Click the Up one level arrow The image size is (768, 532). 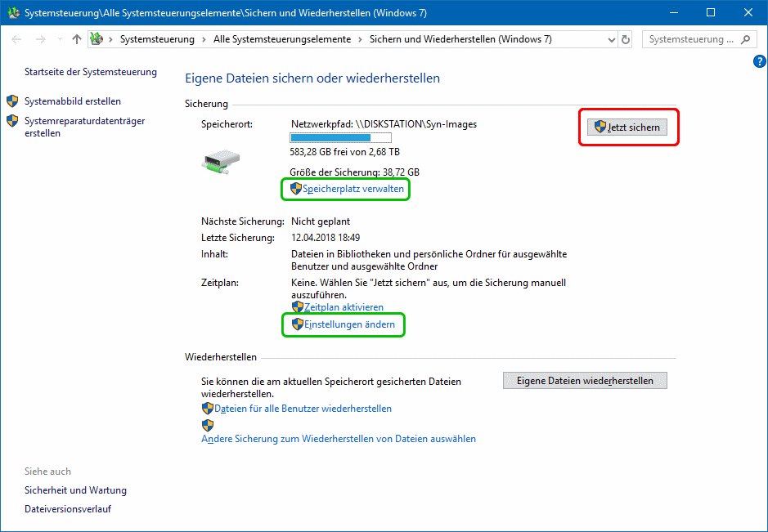coord(77,39)
